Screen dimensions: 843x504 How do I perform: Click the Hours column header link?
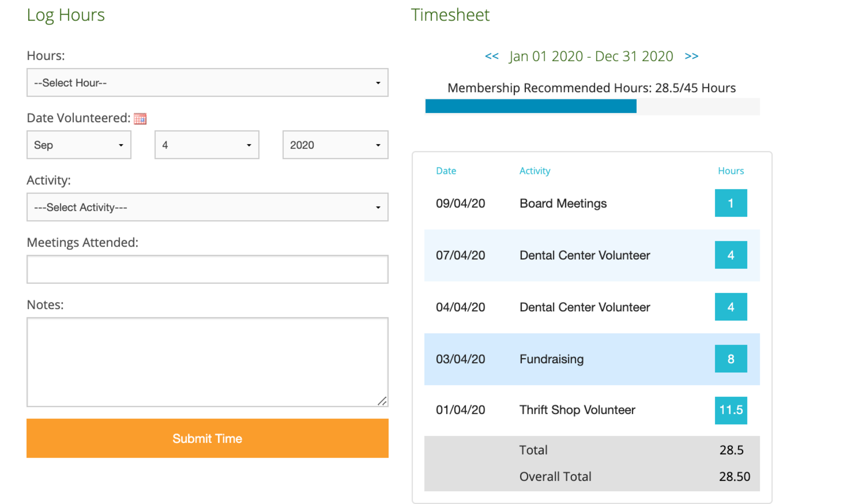(730, 171)
